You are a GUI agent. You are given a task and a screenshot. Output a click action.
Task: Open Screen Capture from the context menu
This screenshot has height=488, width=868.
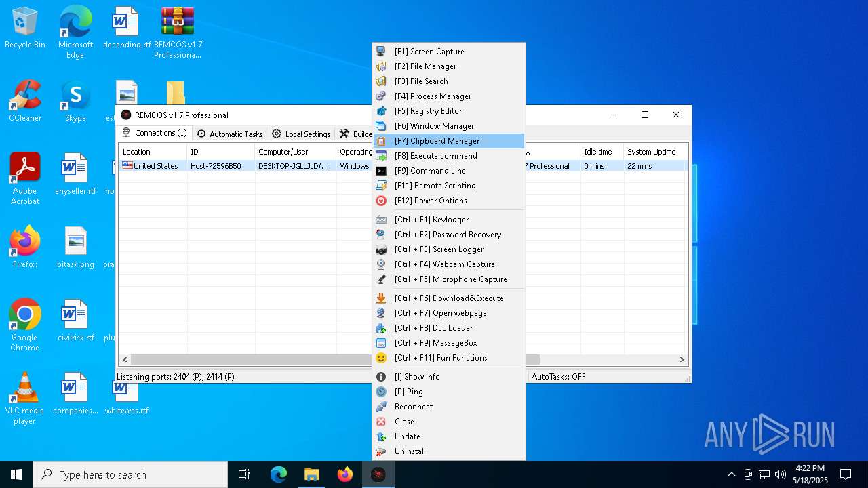tap(448, 52)
